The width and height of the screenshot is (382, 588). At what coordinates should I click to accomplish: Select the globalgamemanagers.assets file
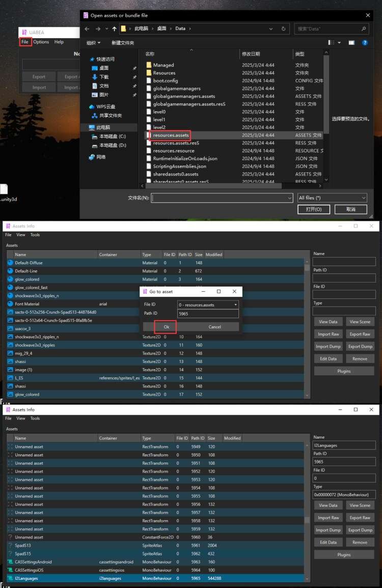[x=184, y=96]
